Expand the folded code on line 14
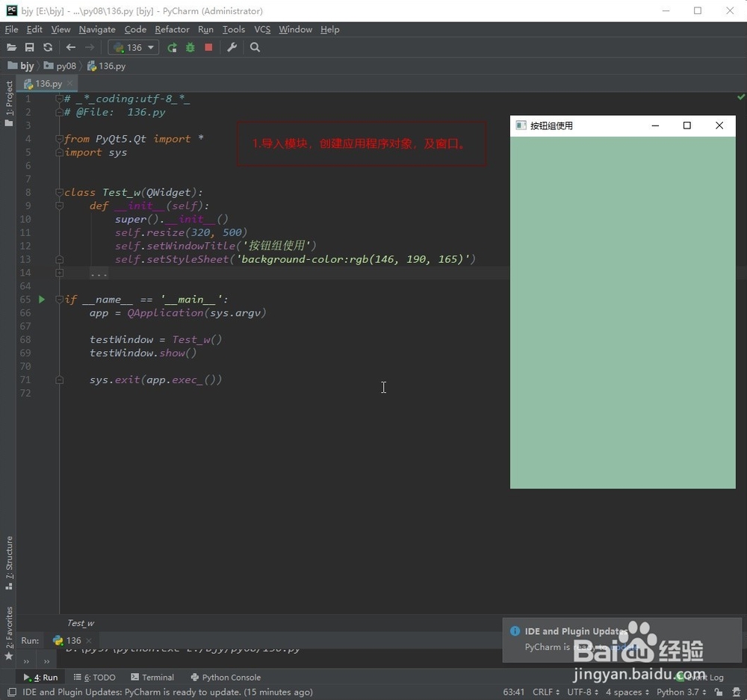The image size is (747, 700). point(59,273)
